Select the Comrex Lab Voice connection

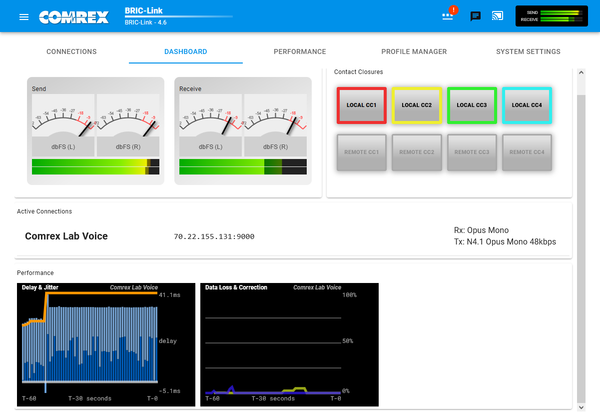tap(66, 236)
